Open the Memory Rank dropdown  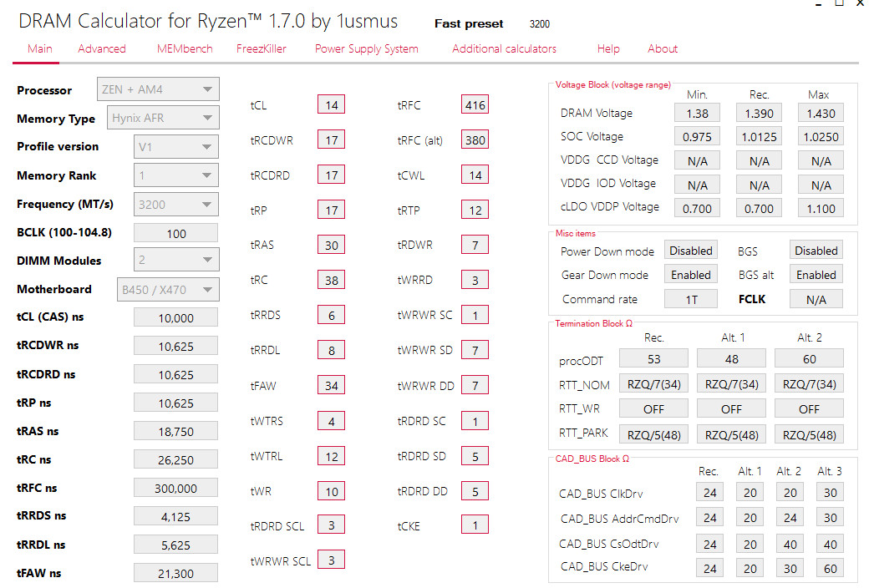click(176, 175)
